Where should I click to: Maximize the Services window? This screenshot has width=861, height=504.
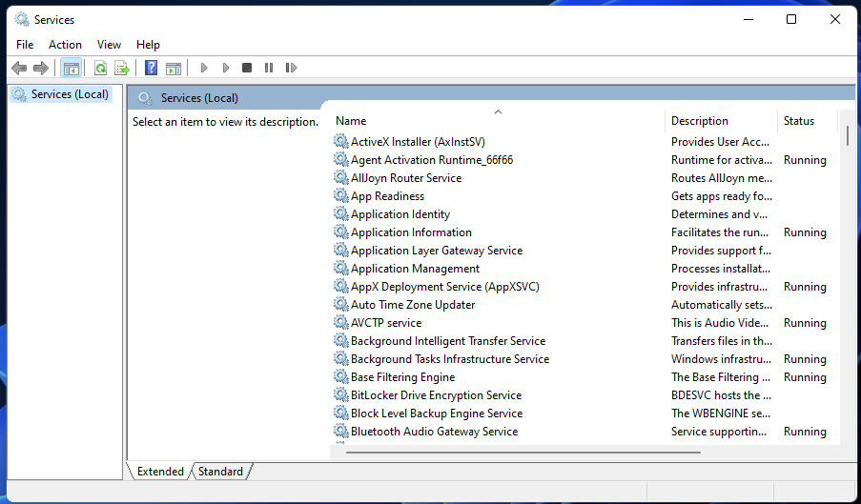[791, 19]
